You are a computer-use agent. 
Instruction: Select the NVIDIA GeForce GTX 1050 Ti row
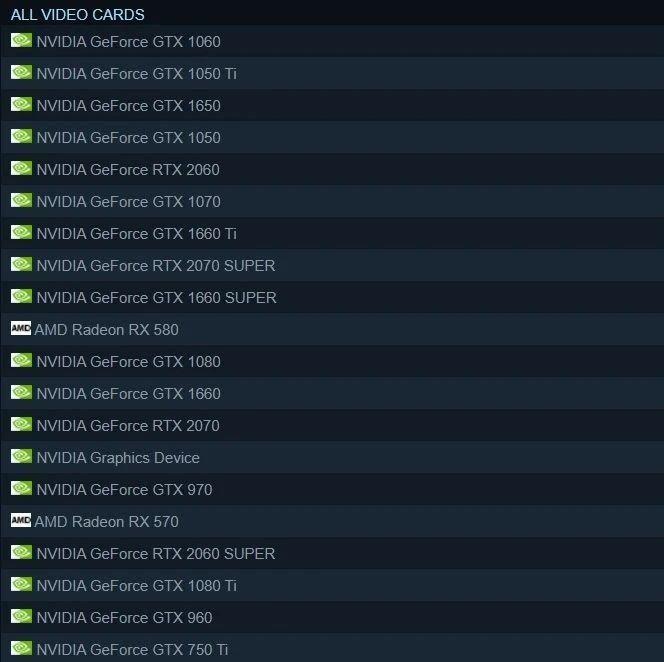[x=332, y=73]
